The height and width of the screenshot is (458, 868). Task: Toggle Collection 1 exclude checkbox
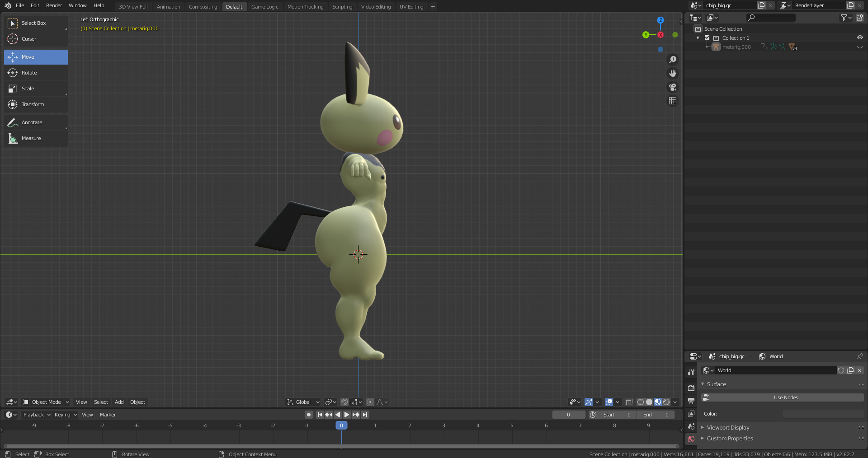pyautogui.click(x=707, y=38)
